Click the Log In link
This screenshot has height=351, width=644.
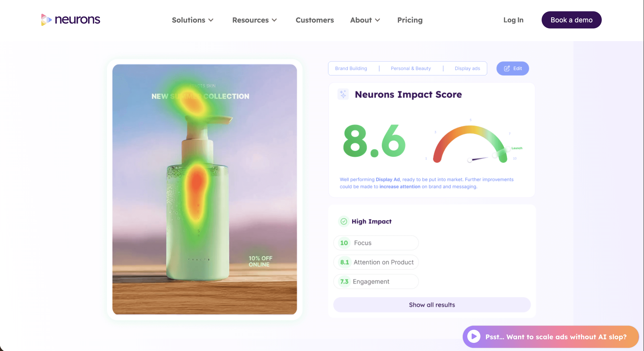[513, 20]
